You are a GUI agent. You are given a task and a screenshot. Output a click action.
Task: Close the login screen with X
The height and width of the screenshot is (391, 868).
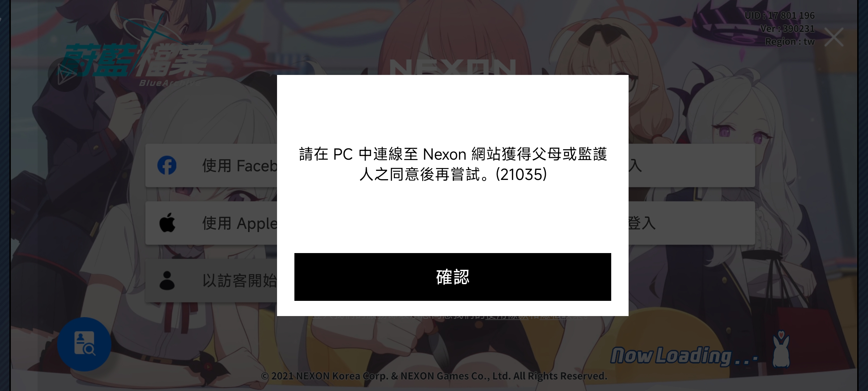point(834,37)
